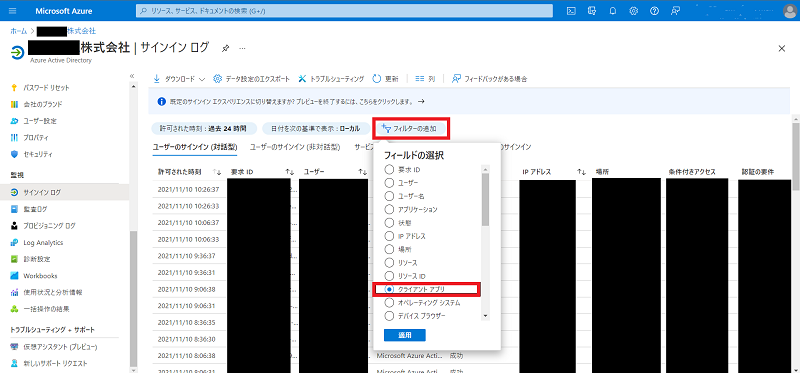The height and width of the screenshot is (373, 800).
Task: Switch to ユーザーのサインイン (非対話型) tab
Action: pos(295,147)
